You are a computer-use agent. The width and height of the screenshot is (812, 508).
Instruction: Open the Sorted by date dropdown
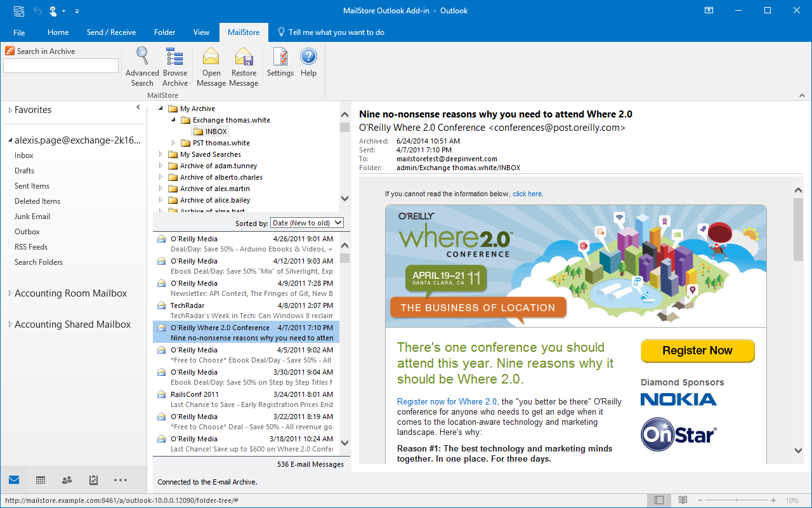pos(307,223)
